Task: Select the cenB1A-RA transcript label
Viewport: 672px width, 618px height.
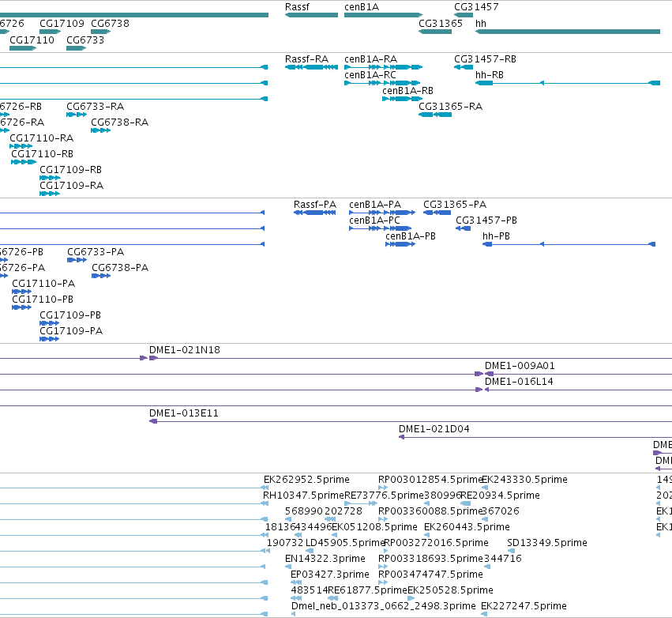Action: click(370, 58)
